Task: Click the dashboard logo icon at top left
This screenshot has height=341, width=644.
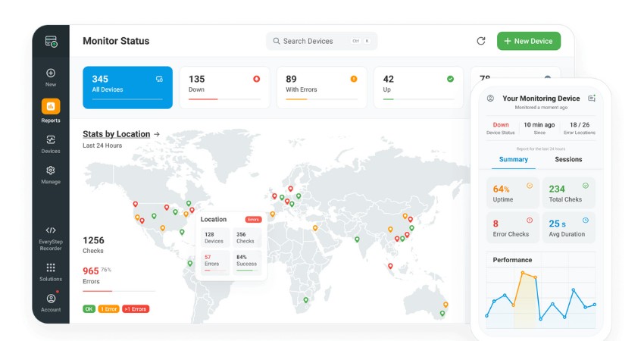Action: [x=51, y=42]
